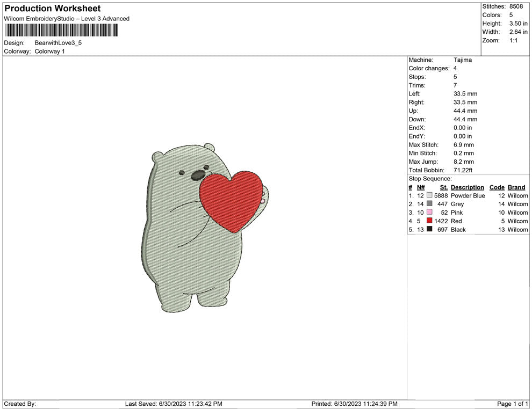Select the N# column header
Viewport: 532px width, 409px height.
(421, 187)
